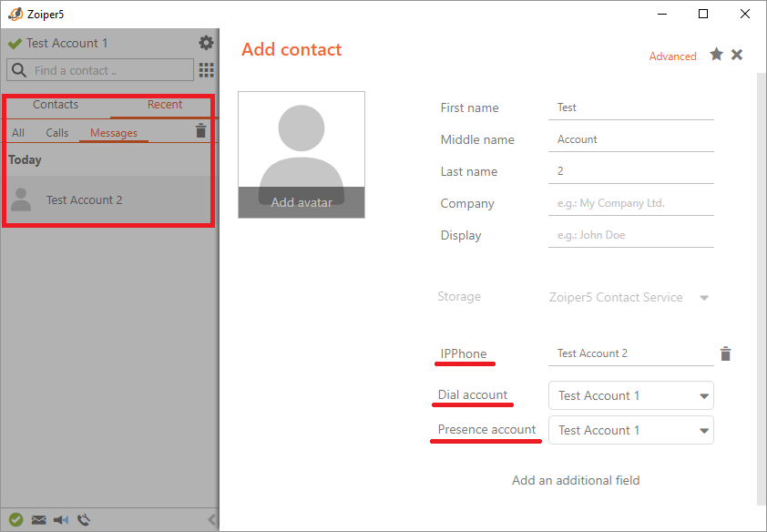Open settings via the gear icon
767x532 pixels.
207,43
